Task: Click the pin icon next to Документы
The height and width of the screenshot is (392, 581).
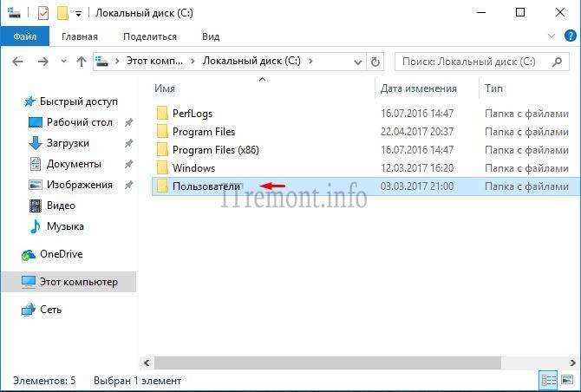Action: (128, 164)
